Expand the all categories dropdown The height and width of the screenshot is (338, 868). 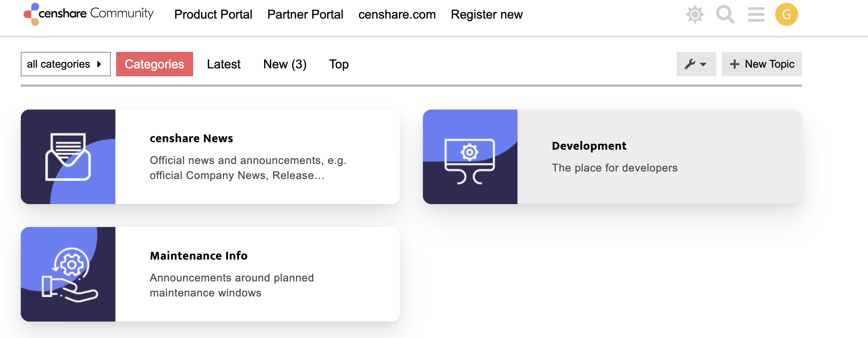(66, 64)
